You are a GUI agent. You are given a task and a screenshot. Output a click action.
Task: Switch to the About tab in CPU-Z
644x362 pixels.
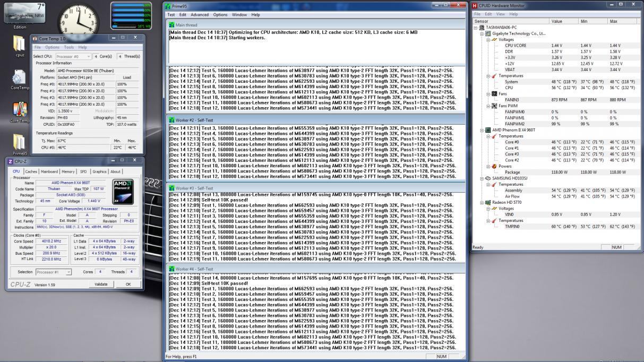click(115, 171)
